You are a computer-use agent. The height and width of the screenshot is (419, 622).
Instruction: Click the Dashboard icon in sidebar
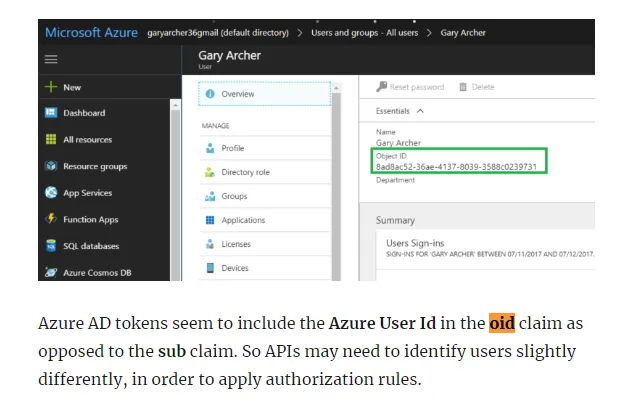pyautogui.click(x=51, y=112)
